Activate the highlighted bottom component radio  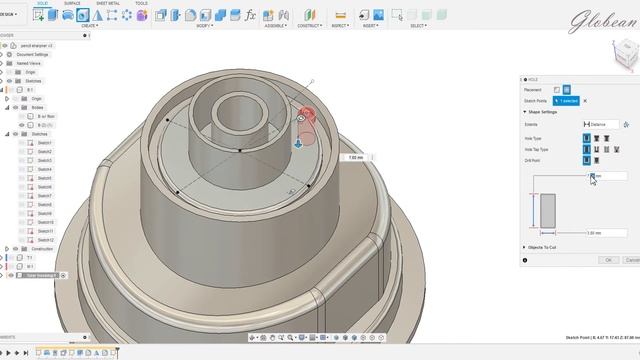pos(63,276)
